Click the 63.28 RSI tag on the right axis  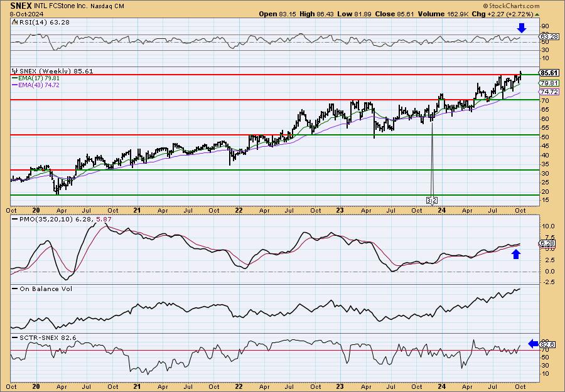tap(549, 37)
